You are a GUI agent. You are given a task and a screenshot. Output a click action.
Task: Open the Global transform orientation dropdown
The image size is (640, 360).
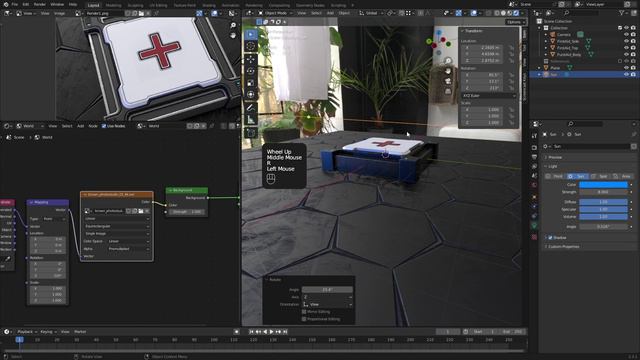point(371,13)
